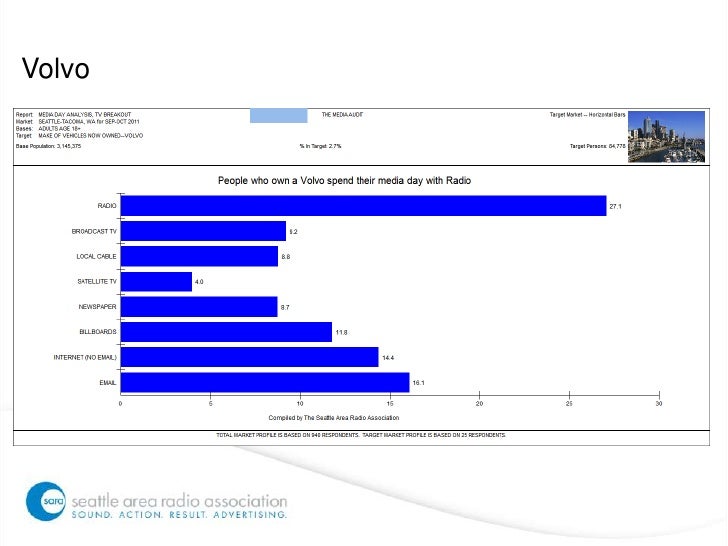Click 'MAKE OF VEHICLES NOW OWNED--VOLVO' target line
Image resolution: width=728 pixels, height=546 pixels.
click(91, 136)
